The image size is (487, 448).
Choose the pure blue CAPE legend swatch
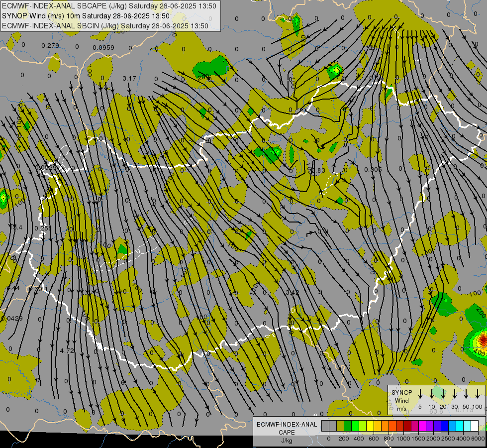pyautogui.click(x=445, y=426)
